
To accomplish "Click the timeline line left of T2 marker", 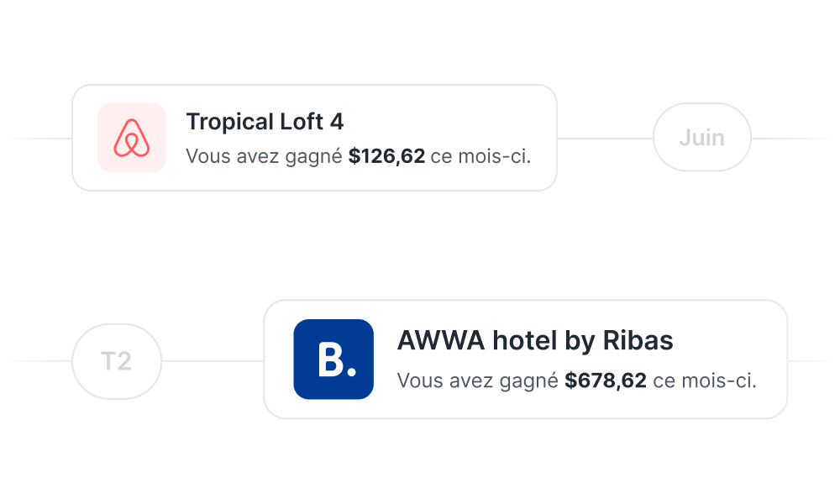I will (x=39, y=361).
